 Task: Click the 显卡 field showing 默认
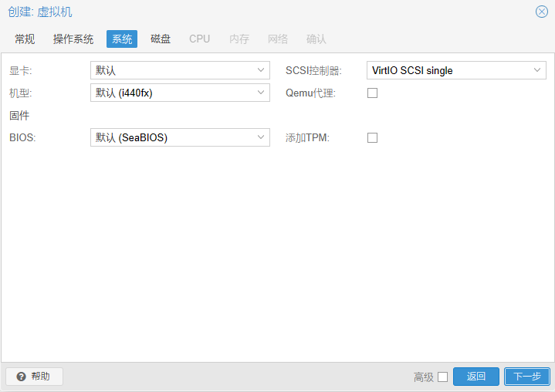click(x=180, y=70)
